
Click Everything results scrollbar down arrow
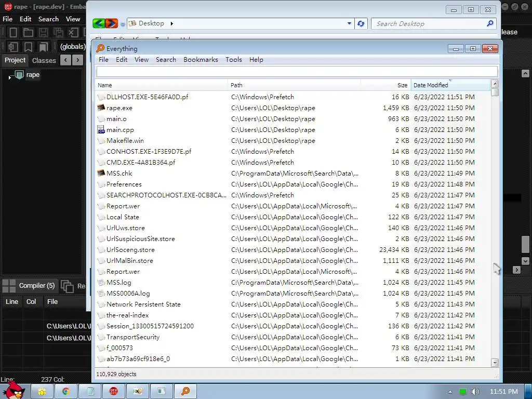495,363
